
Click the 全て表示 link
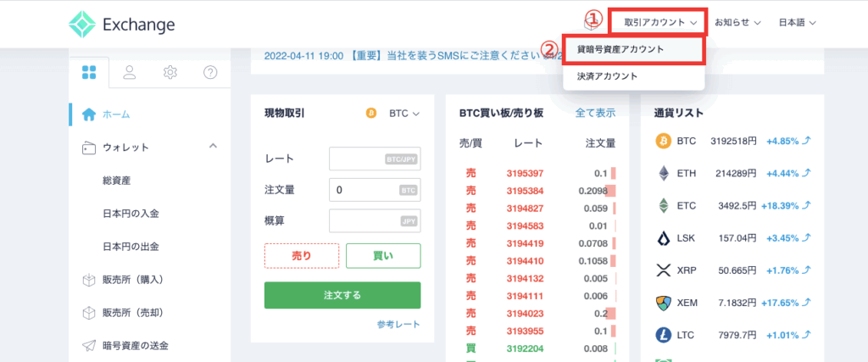(x=595, y=113)
